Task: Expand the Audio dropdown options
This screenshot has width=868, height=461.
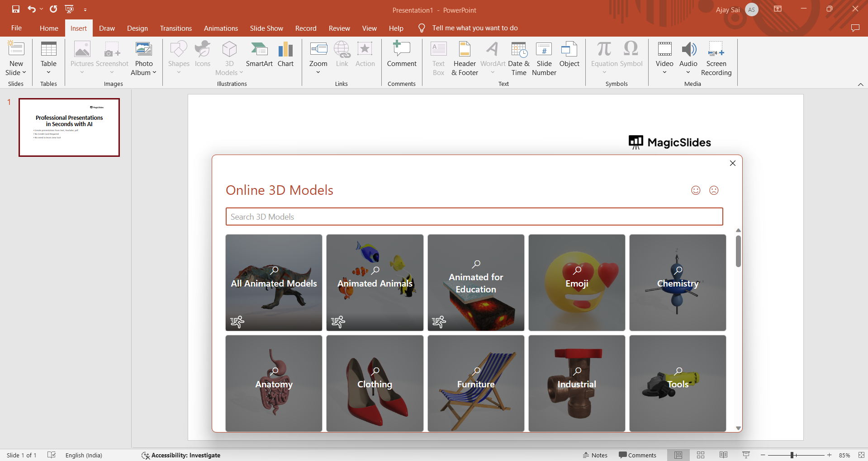Action: coord(688,72)
